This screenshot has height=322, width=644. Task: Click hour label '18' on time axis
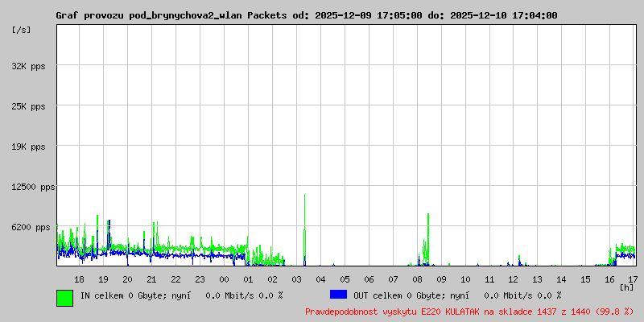[x=79, y=279]
